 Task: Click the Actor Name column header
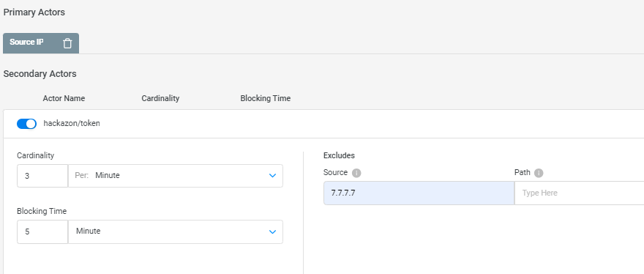64,98
